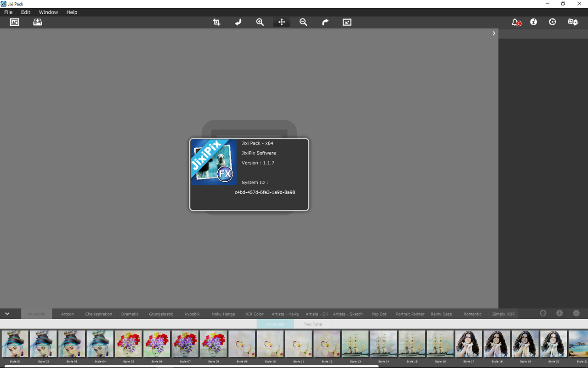This screenshot has height=368, width=588.
Task: Switch to the Artista - Oil tab
Action: [317, 314]
